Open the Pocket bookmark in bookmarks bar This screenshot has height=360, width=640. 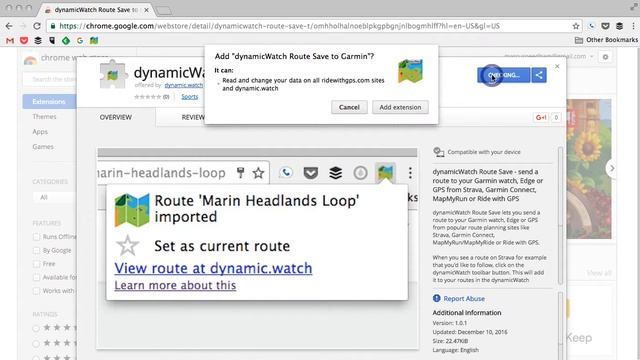pos(24,40)
